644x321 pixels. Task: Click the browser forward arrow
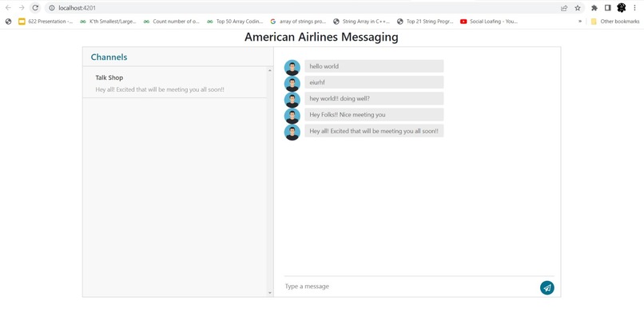click(x=22, y=8)
